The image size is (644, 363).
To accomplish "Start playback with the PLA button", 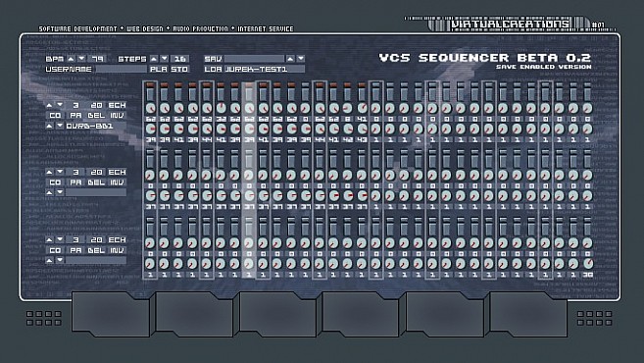I will pos(158,69).
